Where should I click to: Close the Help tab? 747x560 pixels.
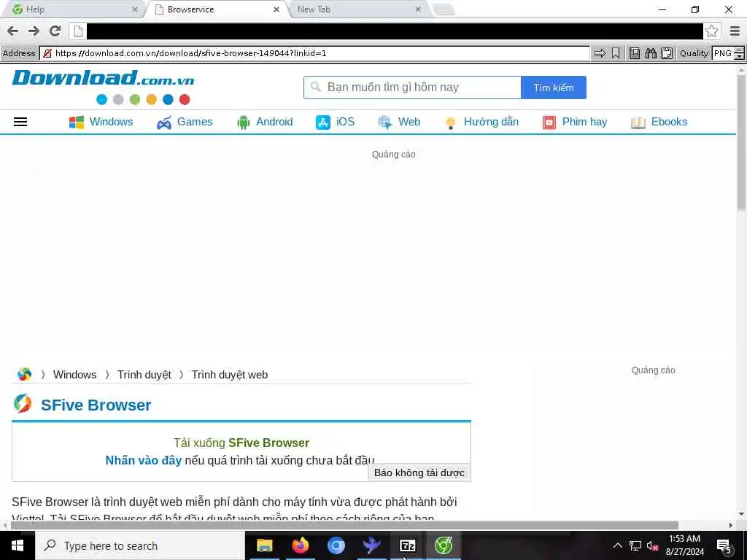coord(135,9)
